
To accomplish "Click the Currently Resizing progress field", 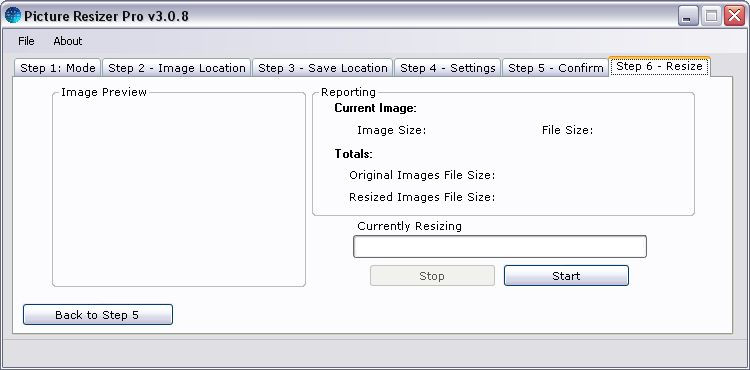I will 500,247.
